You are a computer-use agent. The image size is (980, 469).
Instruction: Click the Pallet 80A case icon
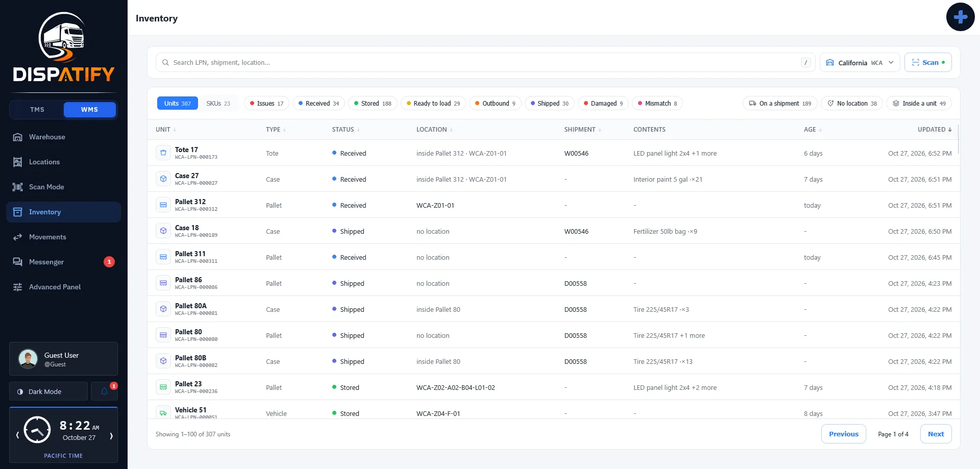click(163, 309)
